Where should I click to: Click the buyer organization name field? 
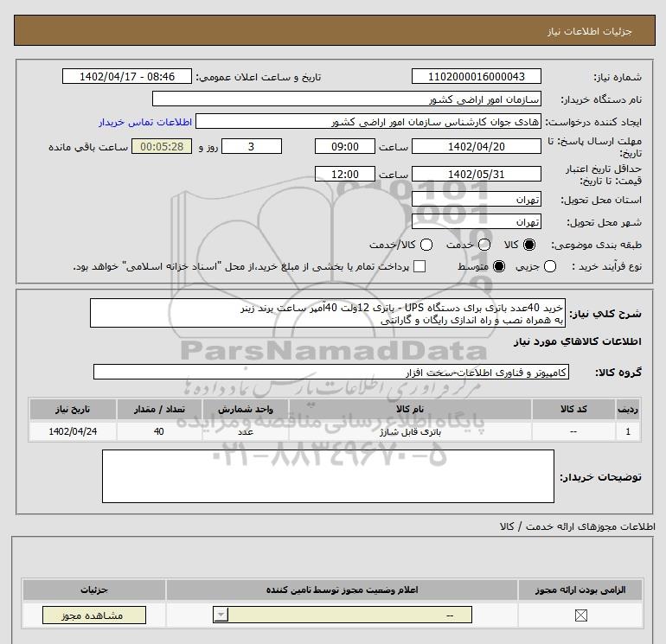pos(347,99)
